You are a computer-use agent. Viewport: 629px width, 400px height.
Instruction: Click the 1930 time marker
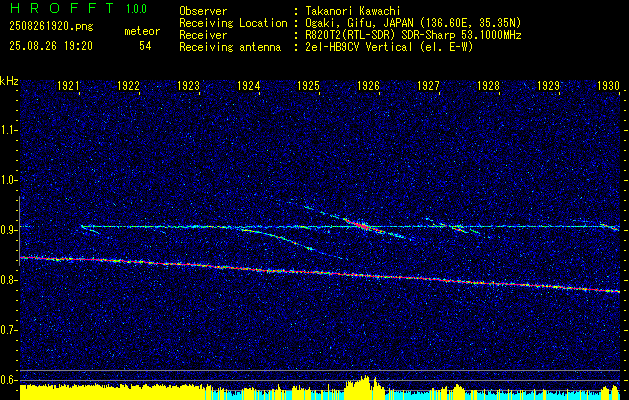(x=608, y=85)
